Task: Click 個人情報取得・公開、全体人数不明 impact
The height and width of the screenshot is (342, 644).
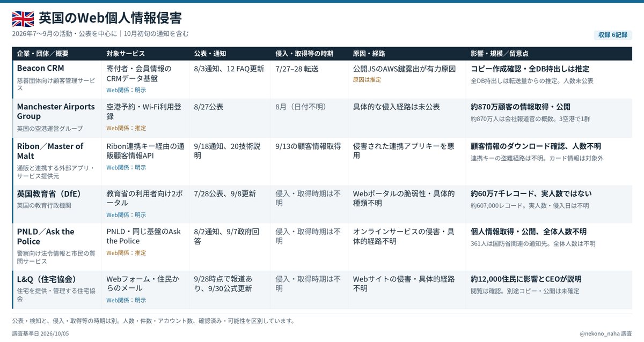Action: [529, 232]
